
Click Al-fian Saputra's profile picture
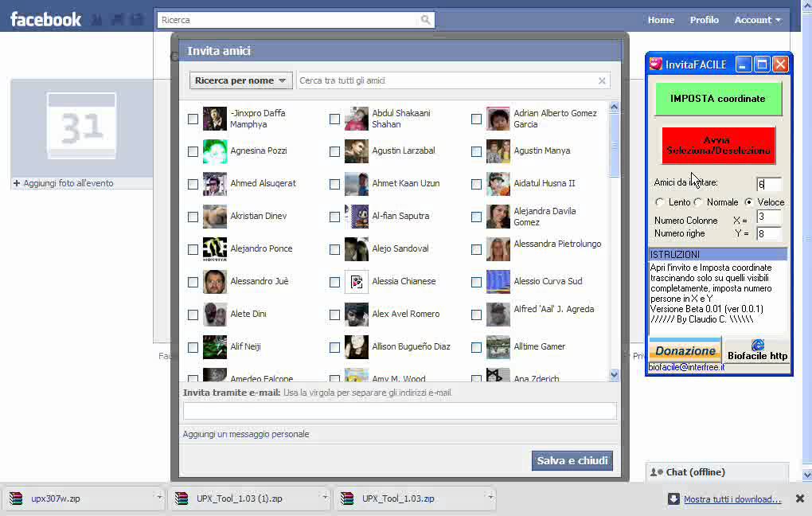click(357, 217)
